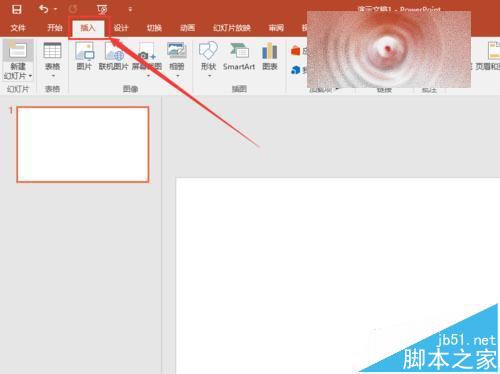This screenshot has width=500, height=374.
Task: Click the 插图 group label
Action: click(239, 89)
